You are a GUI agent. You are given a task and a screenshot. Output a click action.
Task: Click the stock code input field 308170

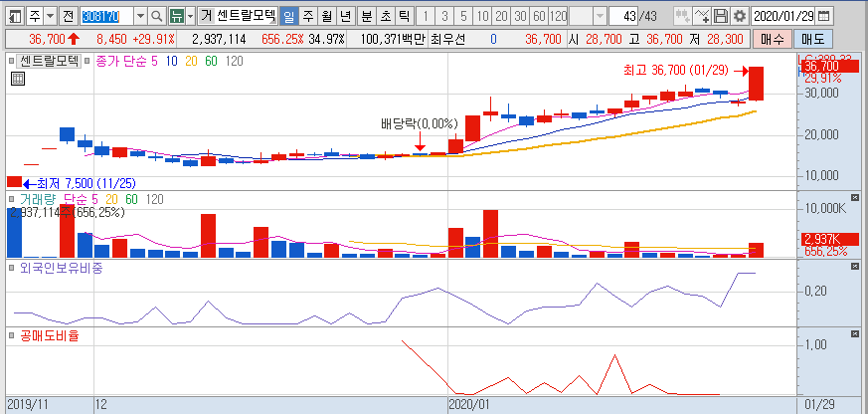[106, 17]
